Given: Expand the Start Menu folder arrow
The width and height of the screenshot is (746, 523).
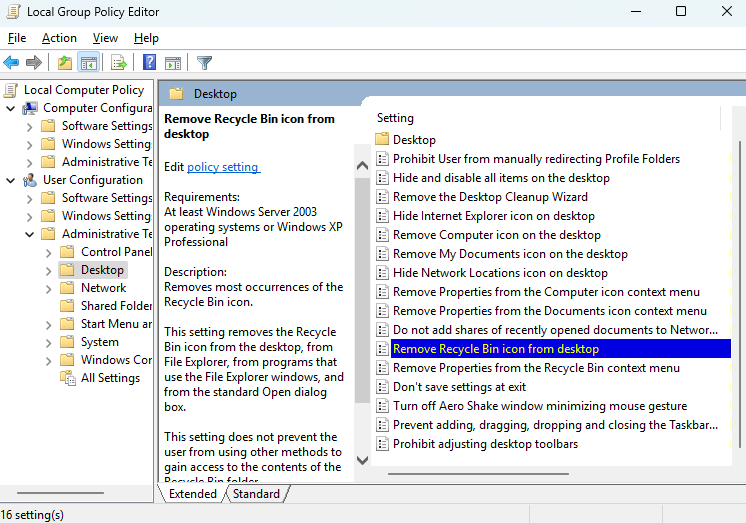Looking at the screenshot, I should 48,324.
